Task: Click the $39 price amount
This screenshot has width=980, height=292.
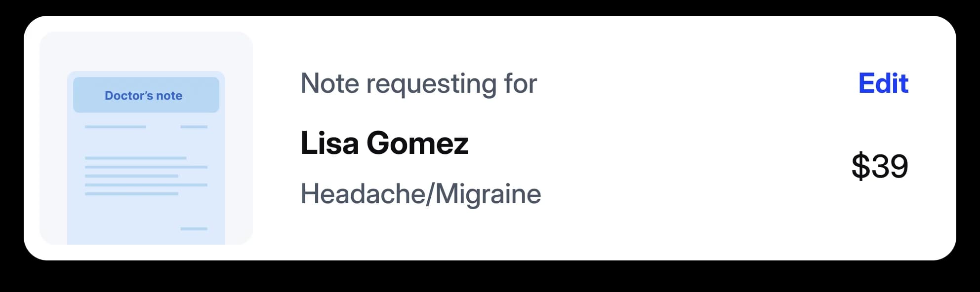Action: [x=879, y=166]
